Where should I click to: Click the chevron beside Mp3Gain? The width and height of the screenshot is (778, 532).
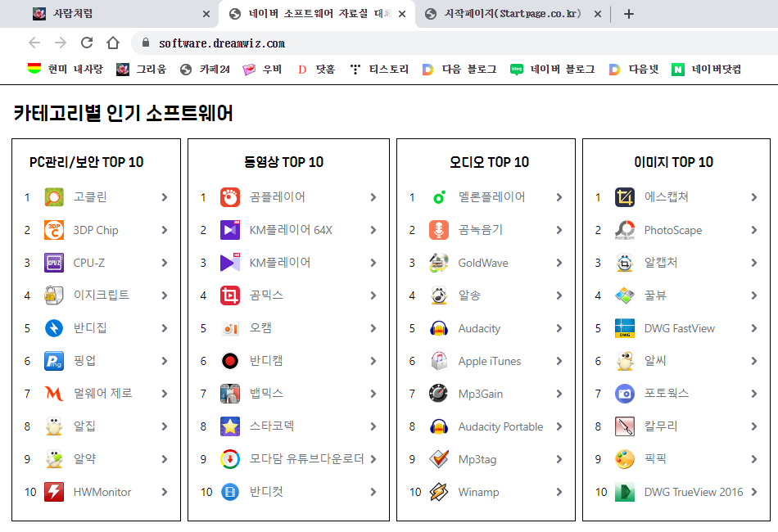coord(559,394)
